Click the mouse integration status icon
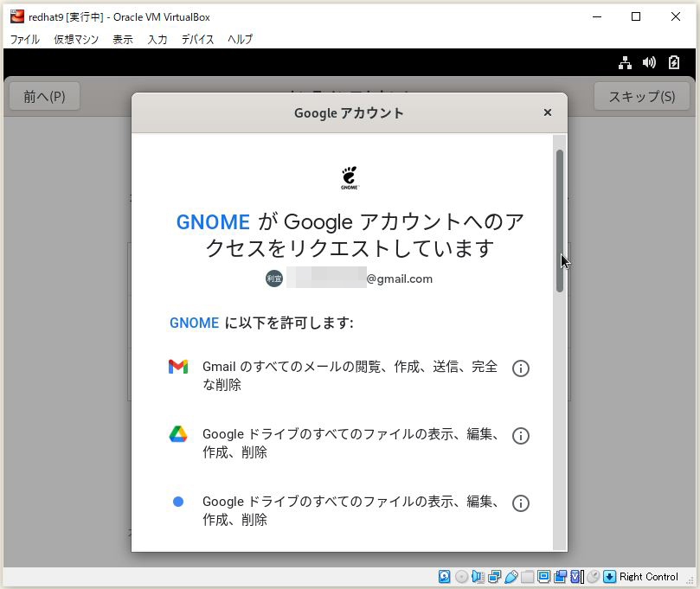 [594, 577]
